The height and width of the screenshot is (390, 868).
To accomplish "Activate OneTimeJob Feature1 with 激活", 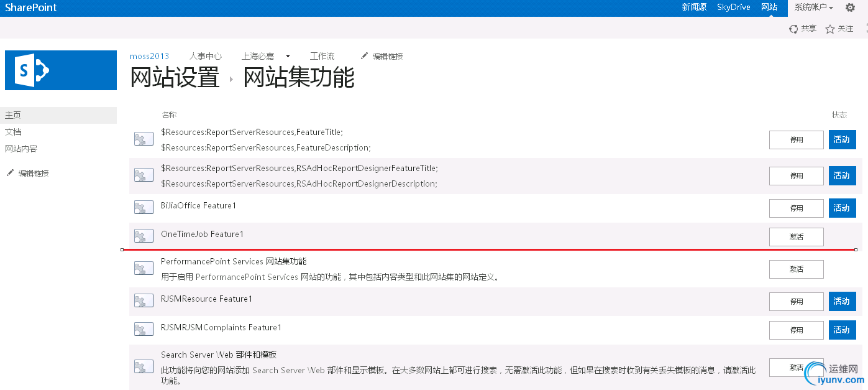I will click(x=797, y=237).
